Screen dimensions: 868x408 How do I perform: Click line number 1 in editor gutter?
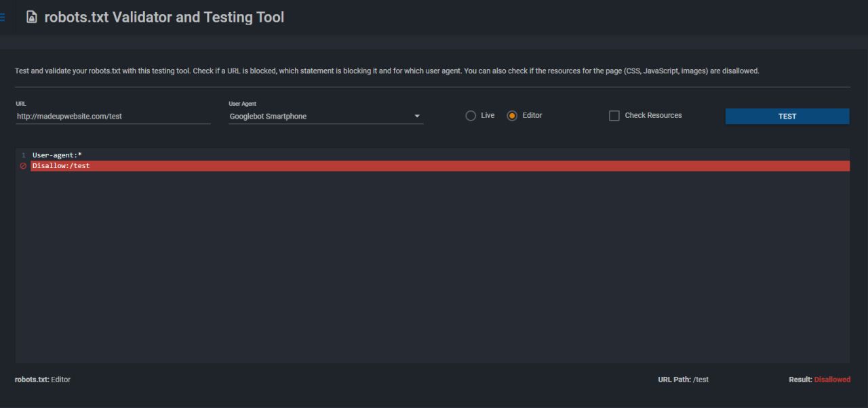[23, 155]
